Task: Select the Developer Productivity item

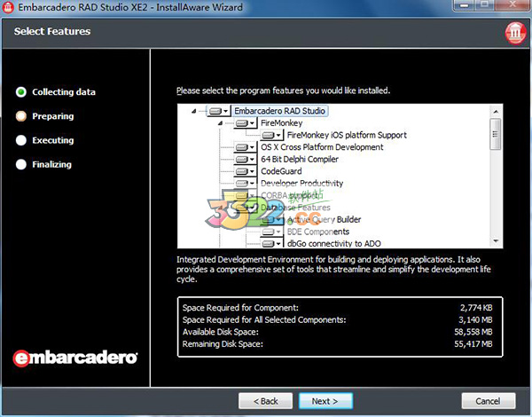Action: coord(301,184)
